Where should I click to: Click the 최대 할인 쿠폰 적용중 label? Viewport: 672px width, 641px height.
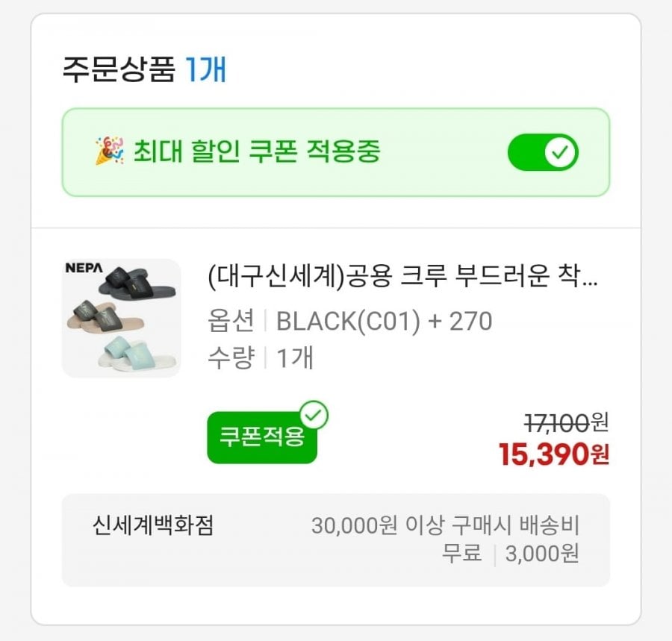click(257, 152)
